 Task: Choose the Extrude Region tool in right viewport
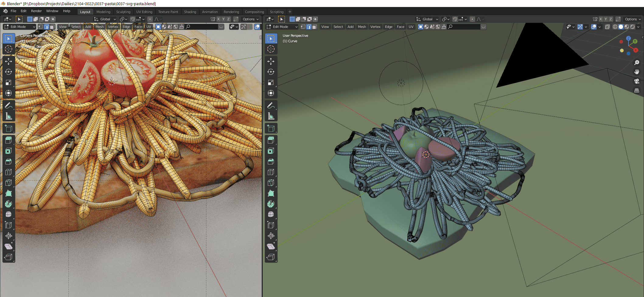pyautogui.click(x=271, y=140)
